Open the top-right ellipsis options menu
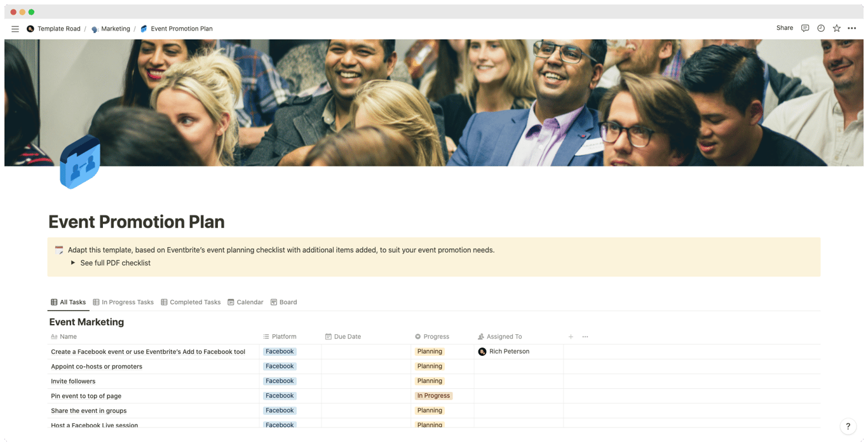This screenshot has width=868, height=446. [x=851, y=28]
